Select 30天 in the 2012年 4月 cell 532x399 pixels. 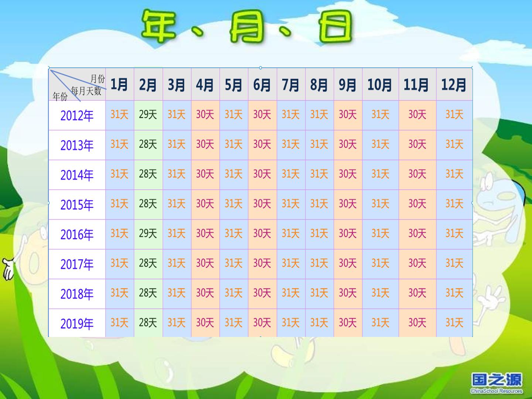205,114
